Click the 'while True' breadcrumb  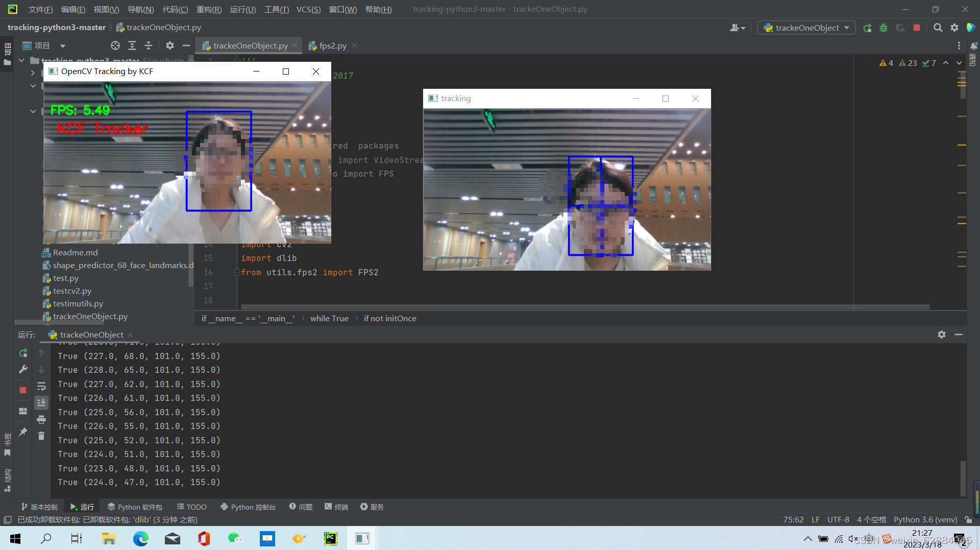pyautogui.click(x=329, y=318)
